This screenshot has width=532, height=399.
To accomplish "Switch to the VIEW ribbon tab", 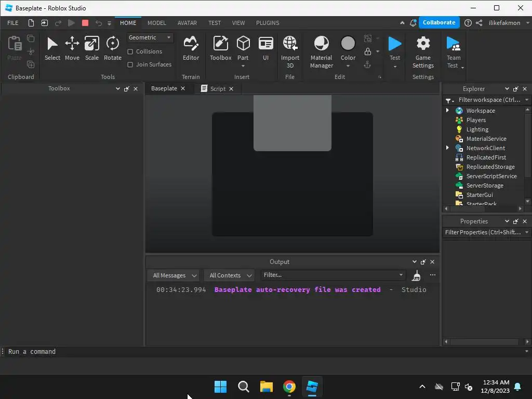I will coord(238,23).
